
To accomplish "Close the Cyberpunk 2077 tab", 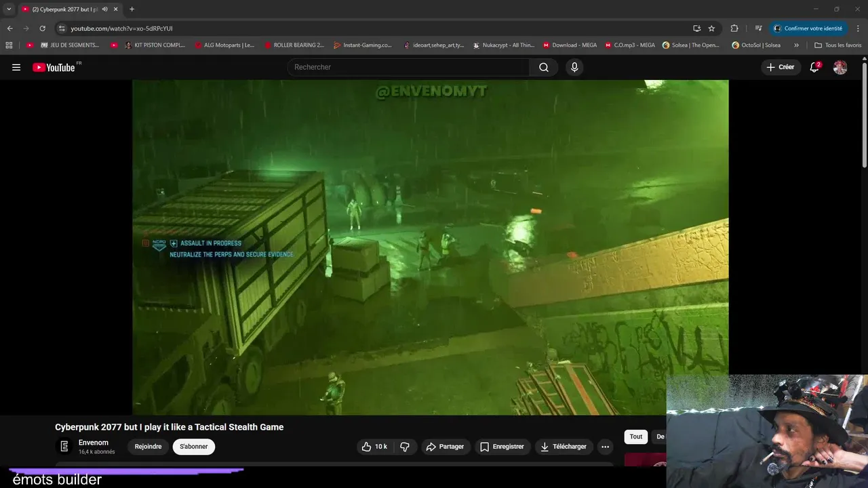I will point(116,9).
